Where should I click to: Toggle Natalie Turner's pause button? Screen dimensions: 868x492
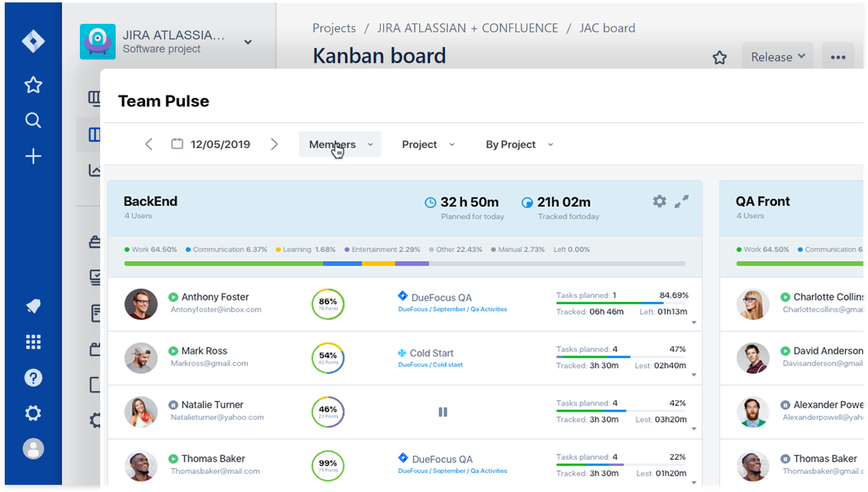coord(443,412)
